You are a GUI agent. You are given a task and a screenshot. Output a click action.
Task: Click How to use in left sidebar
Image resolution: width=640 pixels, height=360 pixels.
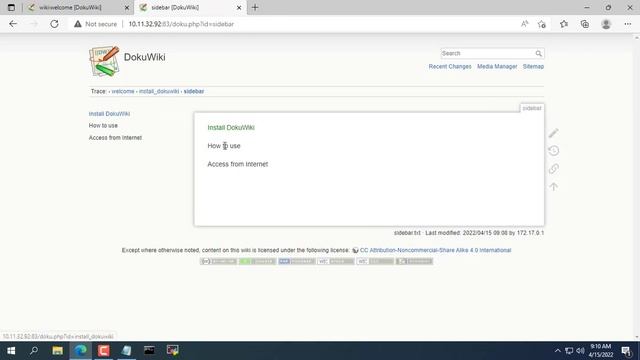click(103, 126)
